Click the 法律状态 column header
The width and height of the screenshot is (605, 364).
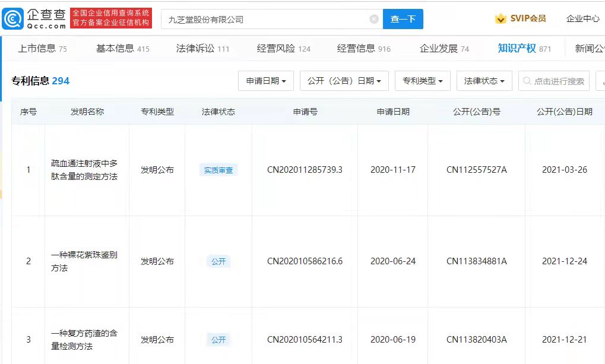pos(218,112)
